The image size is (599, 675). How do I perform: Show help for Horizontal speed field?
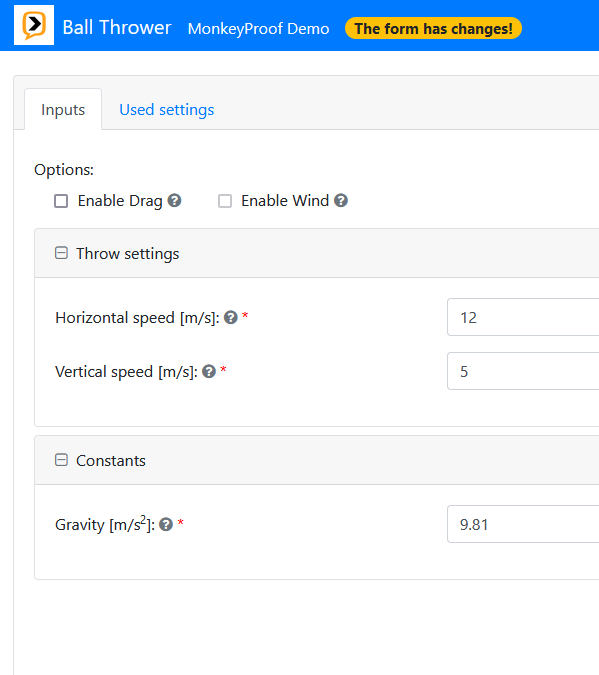pyautogui.click(x=231, y=318)
